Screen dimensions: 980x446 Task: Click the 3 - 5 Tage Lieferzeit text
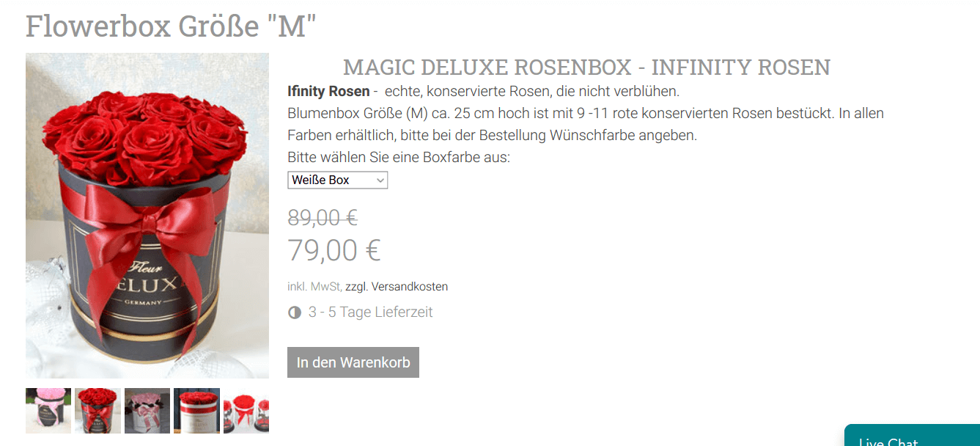pos(370,312)
